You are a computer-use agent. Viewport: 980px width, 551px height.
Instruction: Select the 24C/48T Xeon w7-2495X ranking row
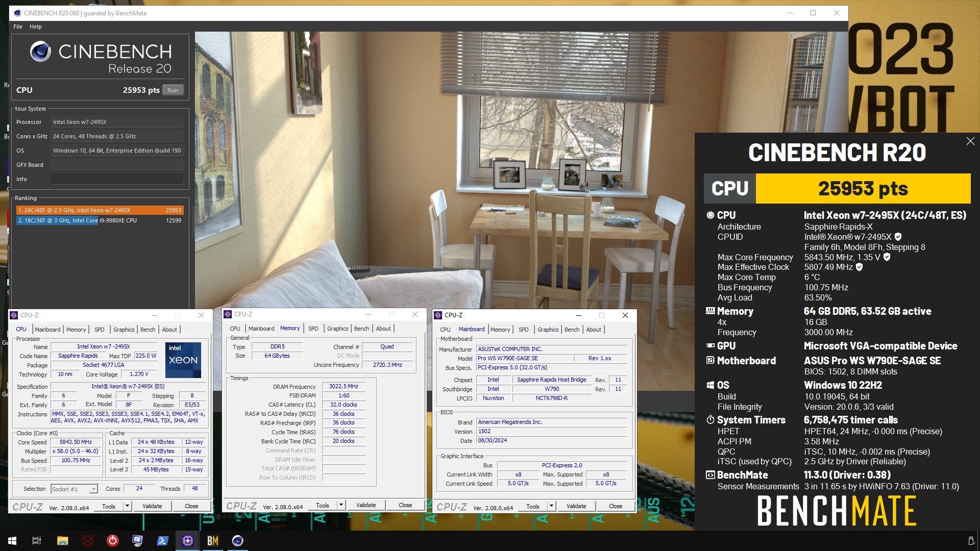point(100,210)
